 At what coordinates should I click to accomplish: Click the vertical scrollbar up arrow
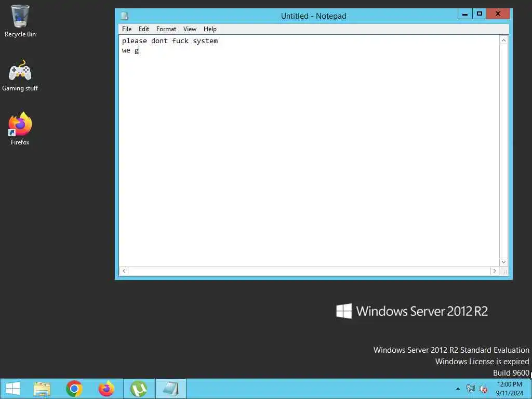pos(503,41)
